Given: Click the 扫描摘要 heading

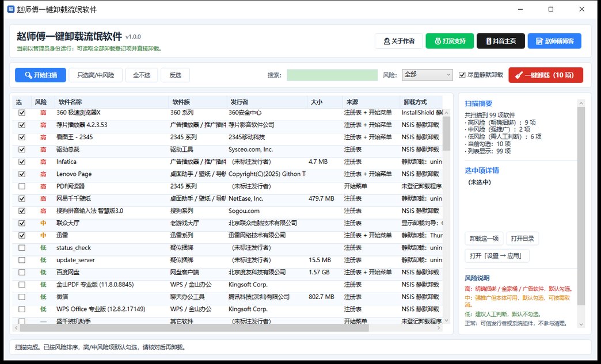Looking at the screenshot, I should [478, 104].
